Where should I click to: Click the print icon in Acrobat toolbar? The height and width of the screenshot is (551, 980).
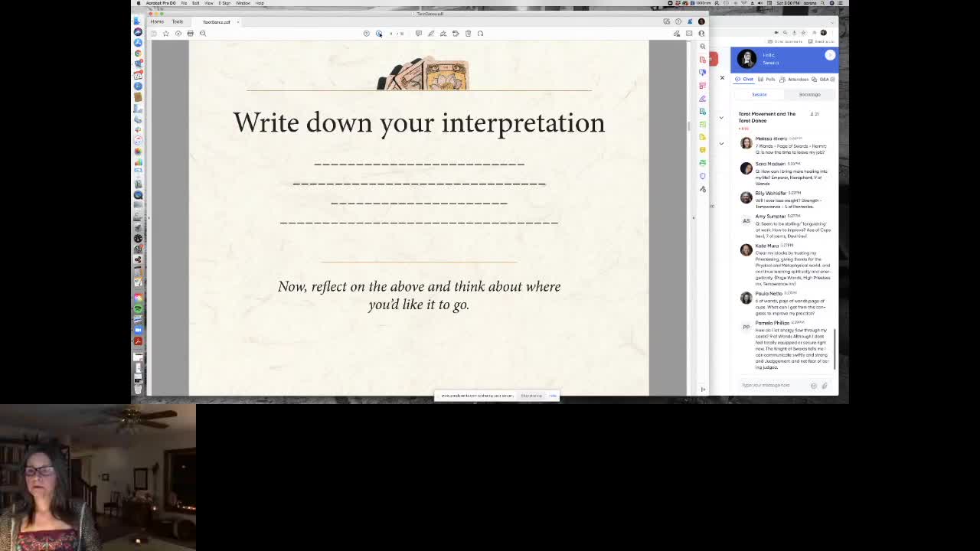(191, 33)
